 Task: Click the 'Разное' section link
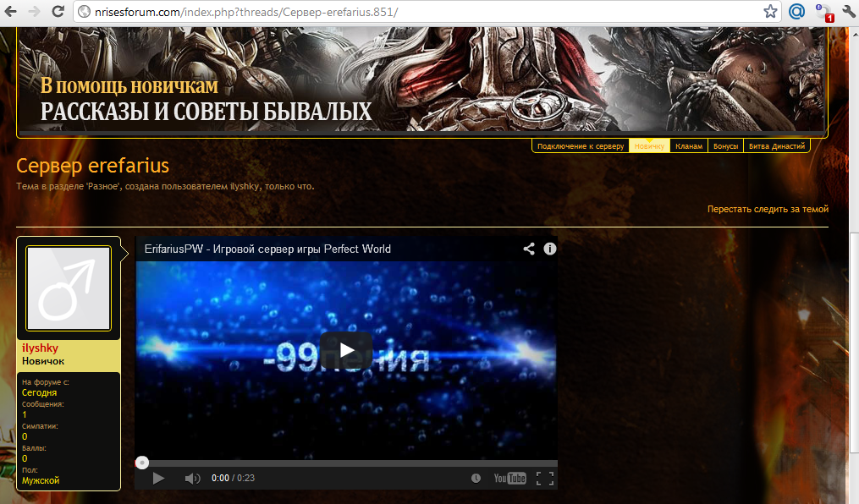pos(103,187)
